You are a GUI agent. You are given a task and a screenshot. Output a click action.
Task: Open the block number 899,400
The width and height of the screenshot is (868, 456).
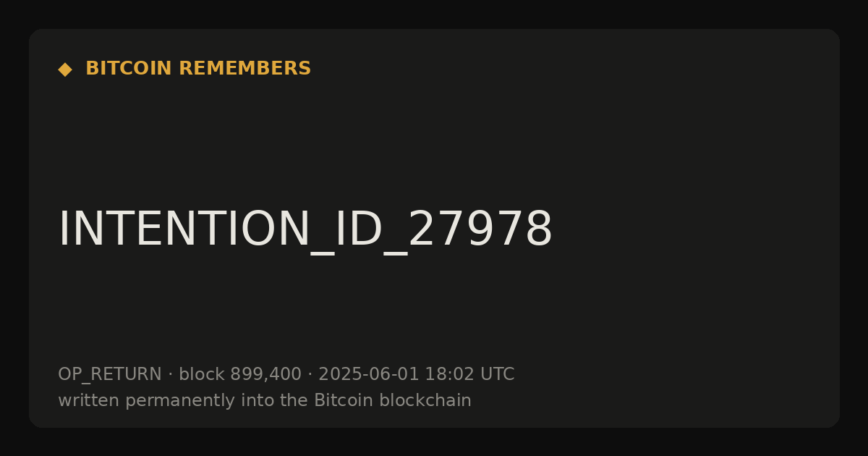pos(265,375)
